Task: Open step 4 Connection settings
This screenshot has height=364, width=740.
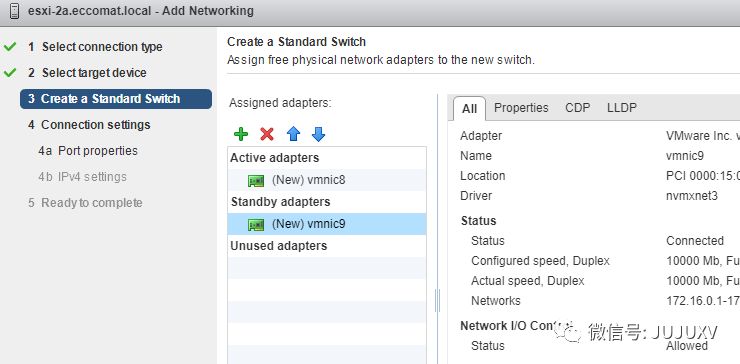Action: tap(89, 125)
